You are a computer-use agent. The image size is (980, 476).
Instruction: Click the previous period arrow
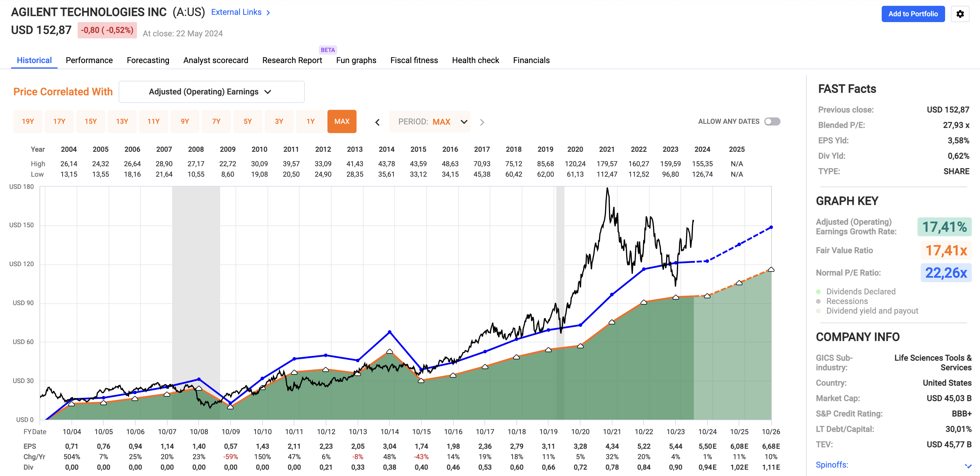377,122
